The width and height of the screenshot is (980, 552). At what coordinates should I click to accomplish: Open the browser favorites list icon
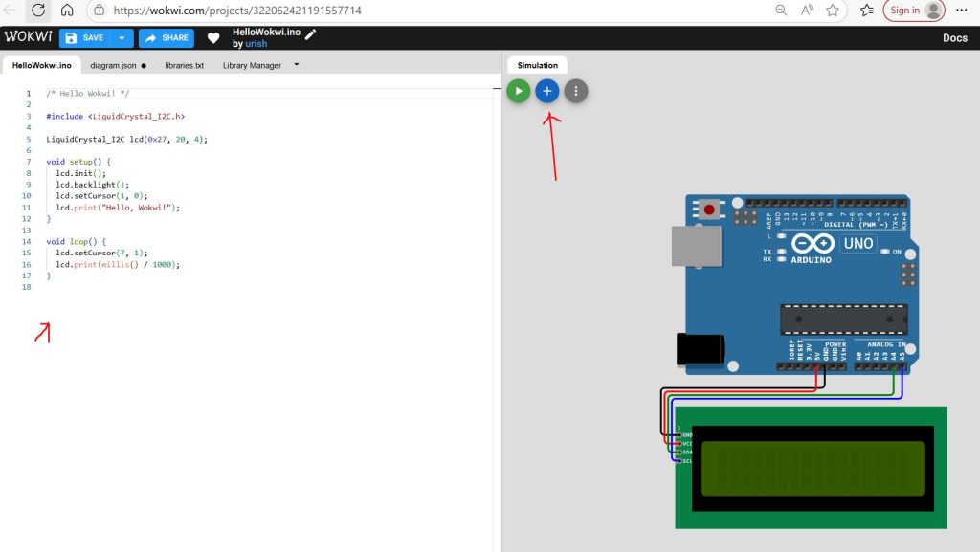pyautogui.click(x=866, y=10)
